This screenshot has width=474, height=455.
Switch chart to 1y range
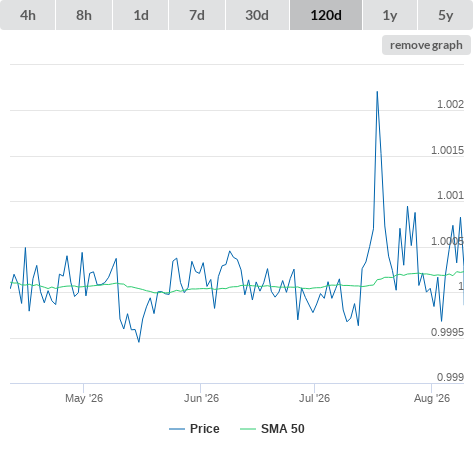click(390, 15)
